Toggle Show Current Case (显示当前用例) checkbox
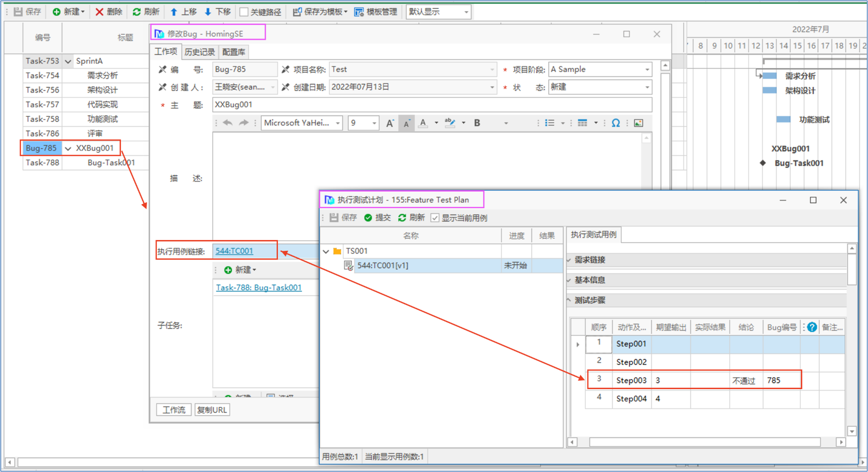The image size is (868, 472). (435, 218)
